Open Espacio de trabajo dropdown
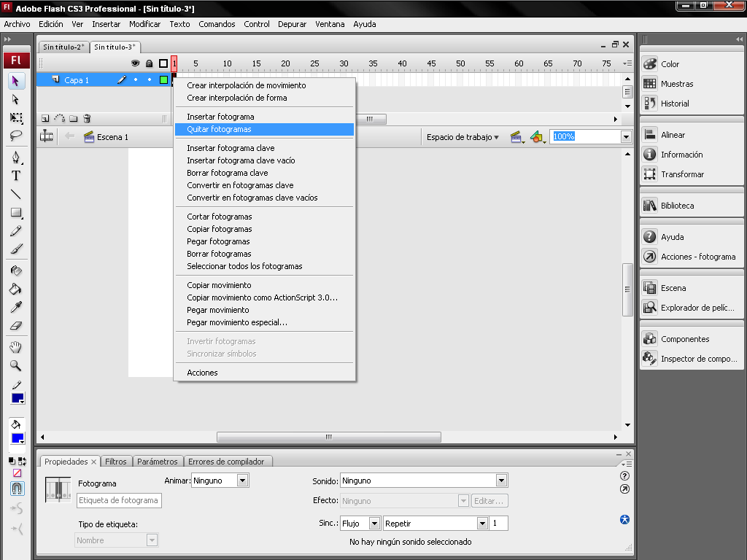This screenshot has height=560, width=747. pos(462,137)
